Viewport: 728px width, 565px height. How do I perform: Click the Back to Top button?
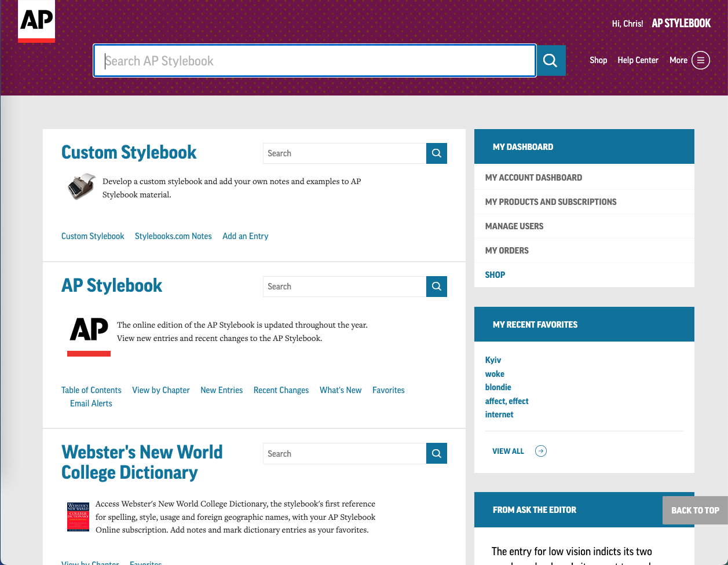[695, 510]
